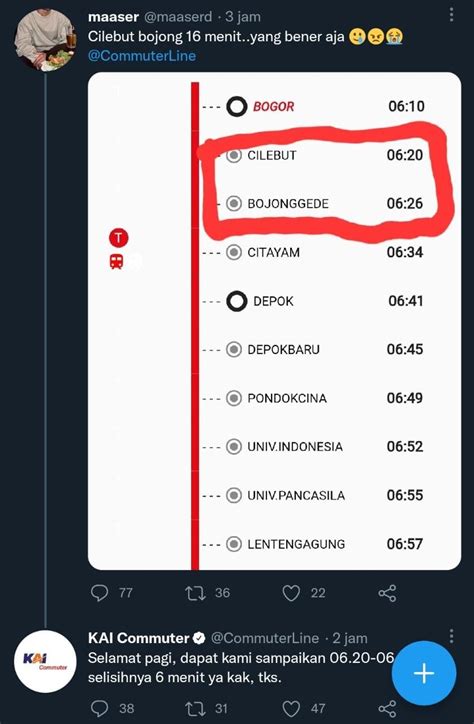
Task: Share KAI Commuter's reply tweet
Action: tap(387, 708)
